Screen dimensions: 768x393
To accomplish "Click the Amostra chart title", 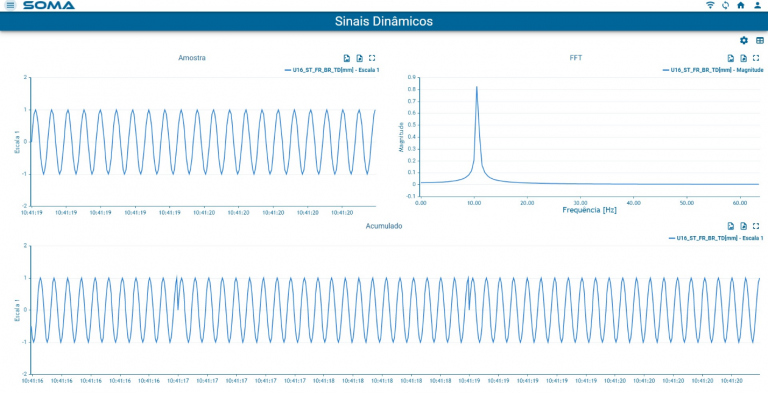I will coord(192,58).
